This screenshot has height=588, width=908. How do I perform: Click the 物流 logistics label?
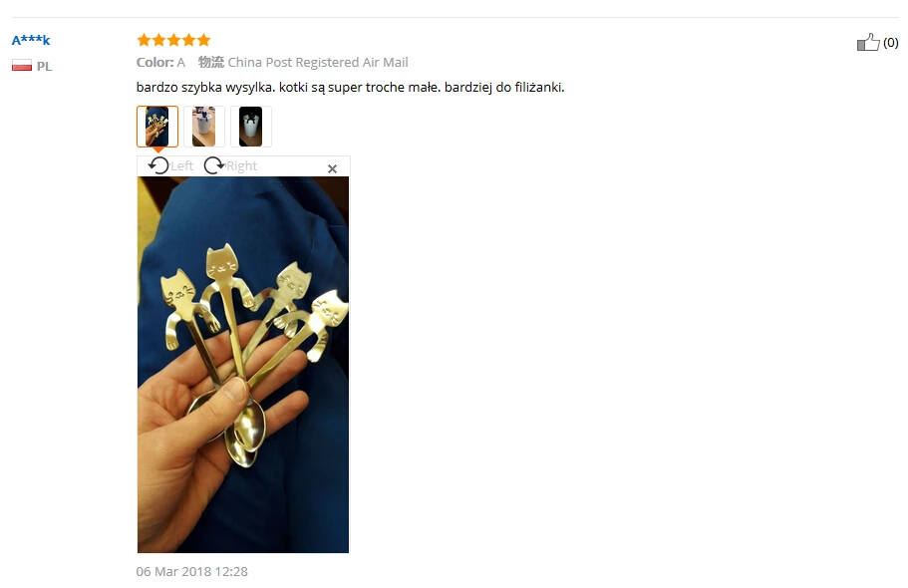pos(210,62)
